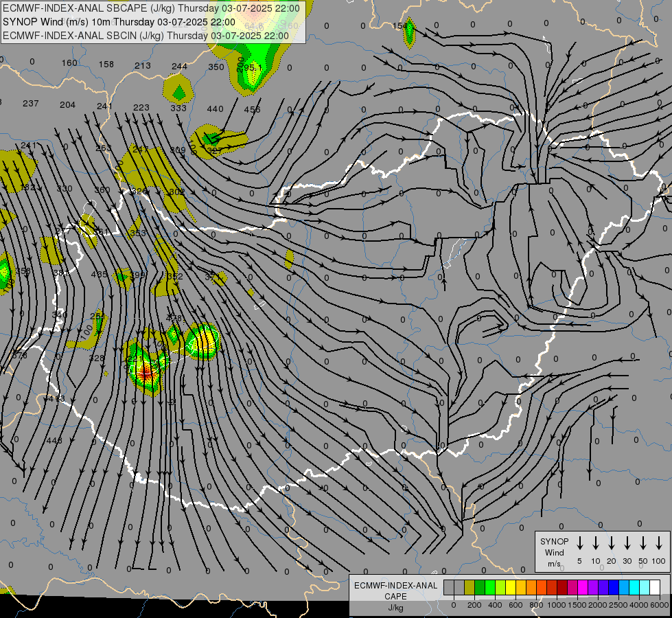Click the '456' CAPE value on map
Viewport: 672px width, 618px height.
[x=252, y=109]
